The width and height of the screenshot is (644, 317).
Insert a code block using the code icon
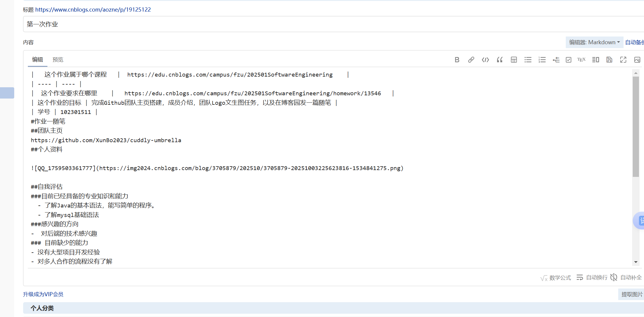pos(485,60)
